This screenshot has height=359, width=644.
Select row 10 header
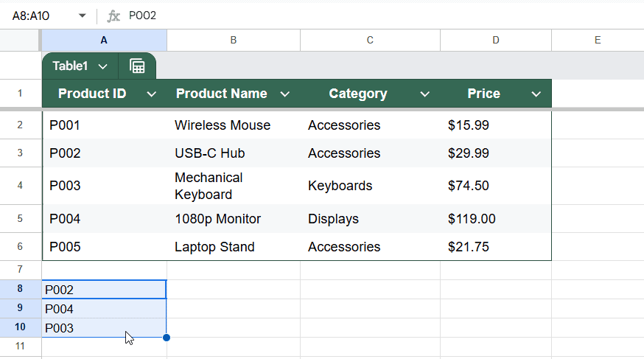(20, 327)
